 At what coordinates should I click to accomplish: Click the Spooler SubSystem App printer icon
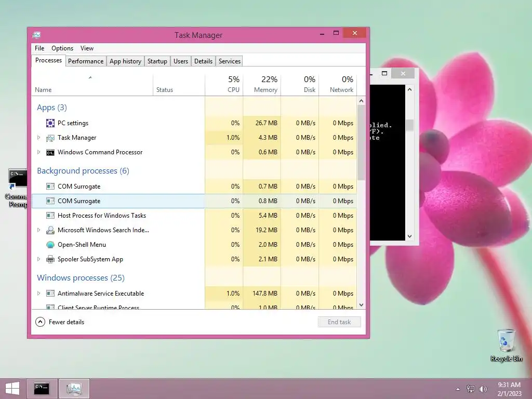(50, 259)
